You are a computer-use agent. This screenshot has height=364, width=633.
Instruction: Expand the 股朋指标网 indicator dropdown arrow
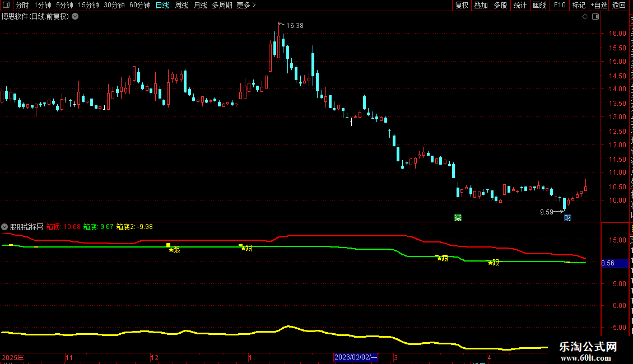coord(4,227)
